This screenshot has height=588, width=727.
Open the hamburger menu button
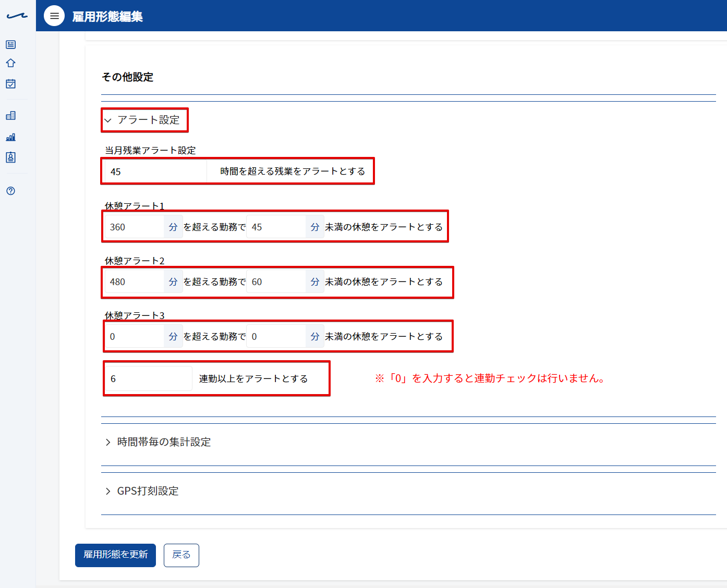click(x=54, y=16)
